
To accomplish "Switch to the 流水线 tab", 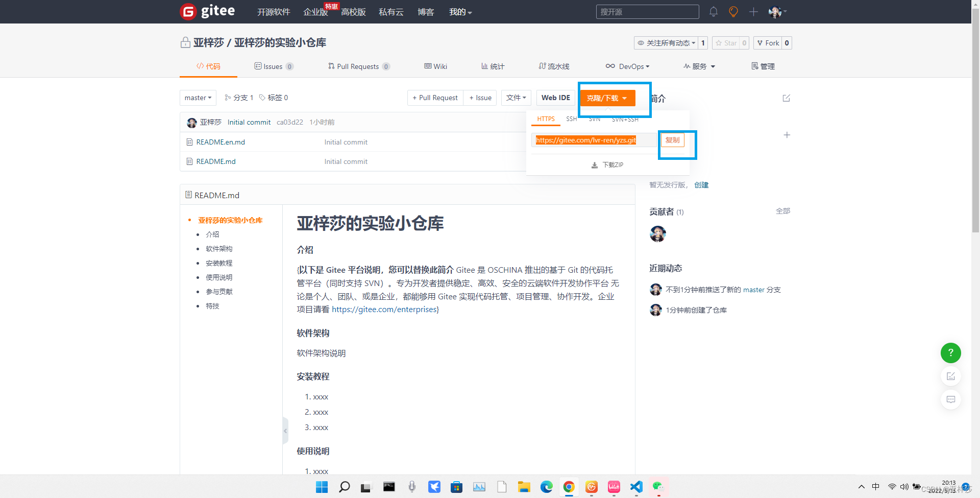I will [x=554, y=66].
